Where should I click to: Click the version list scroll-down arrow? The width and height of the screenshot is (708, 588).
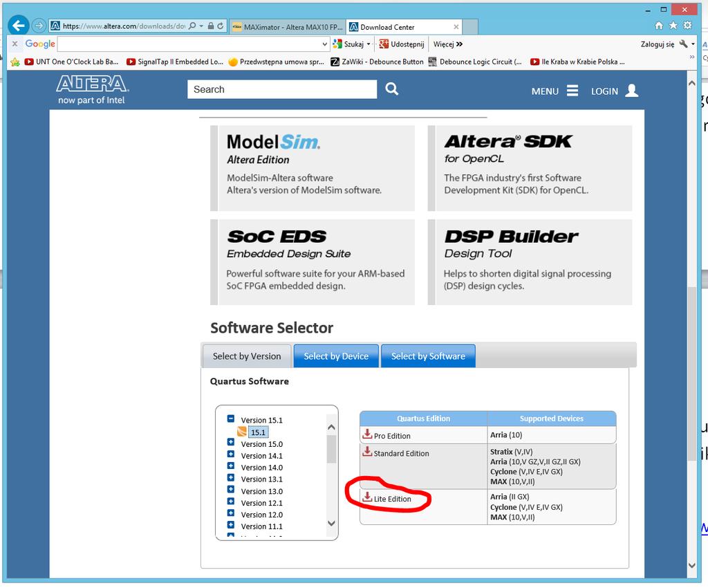[x=331, y=524]
